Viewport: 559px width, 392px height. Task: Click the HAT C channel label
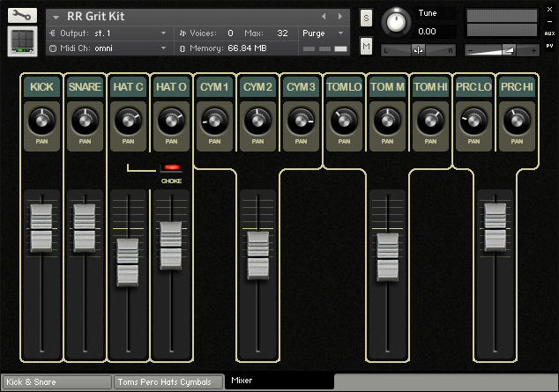128,87
